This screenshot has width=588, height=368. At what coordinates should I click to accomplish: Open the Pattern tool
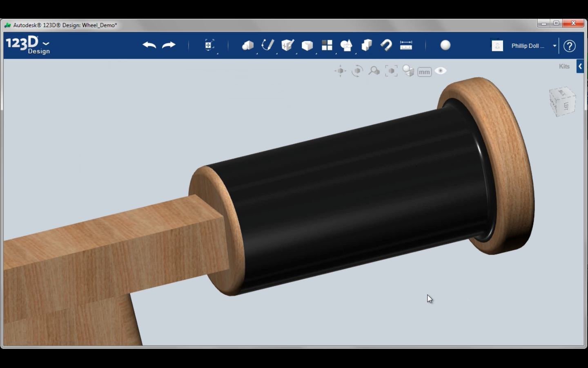pos(327,45)
